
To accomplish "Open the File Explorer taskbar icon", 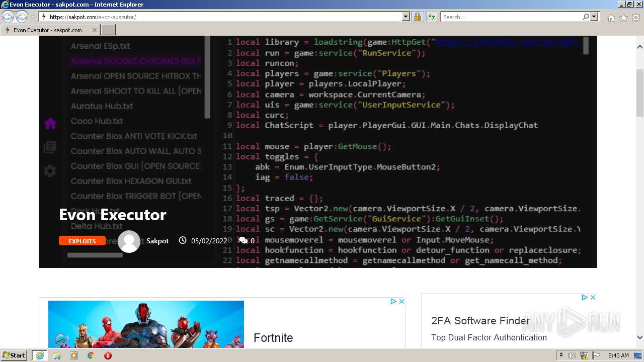I will pos(57,355).
